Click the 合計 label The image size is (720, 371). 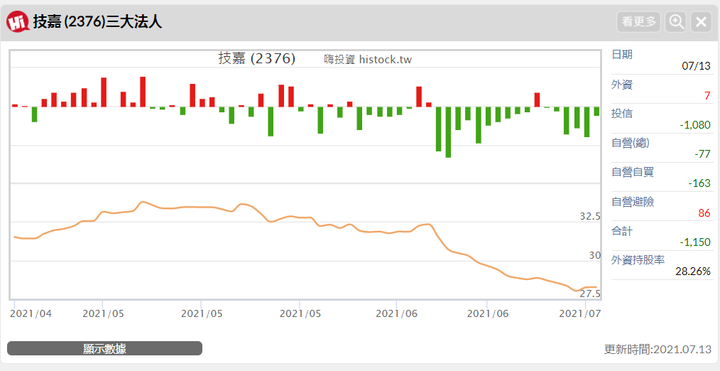(x=622, y=231)
